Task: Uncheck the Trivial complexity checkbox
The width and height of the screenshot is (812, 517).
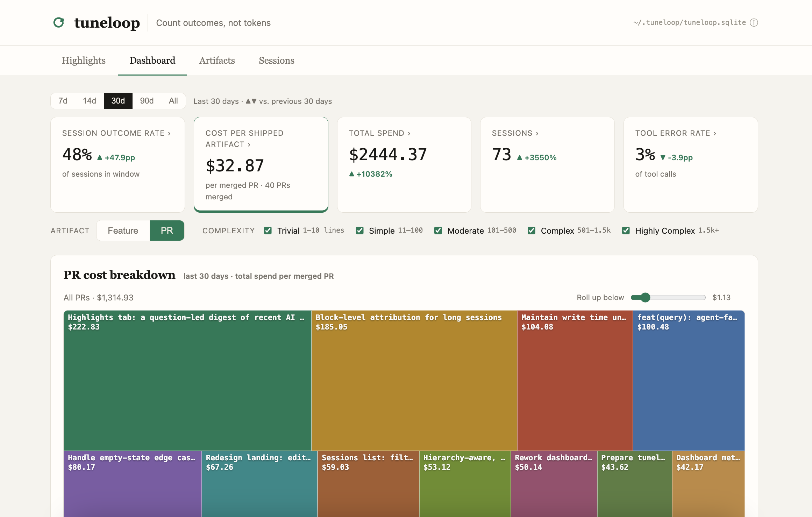Action: 268,231
